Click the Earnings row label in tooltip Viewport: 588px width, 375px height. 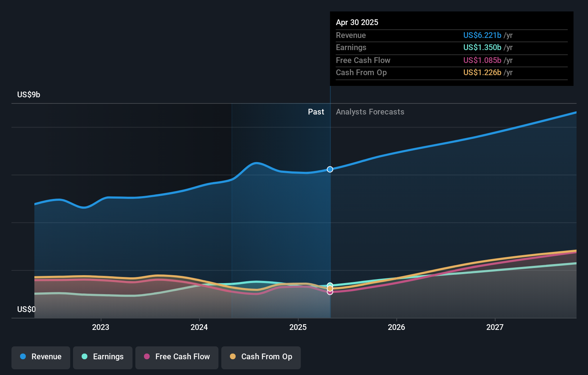click(351, 48)
